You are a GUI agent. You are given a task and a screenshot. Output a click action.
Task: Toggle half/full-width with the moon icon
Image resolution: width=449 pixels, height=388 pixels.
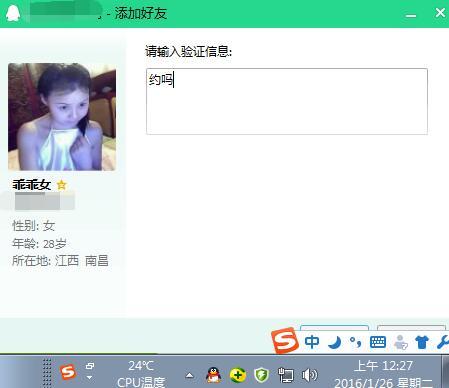[335, 342]
